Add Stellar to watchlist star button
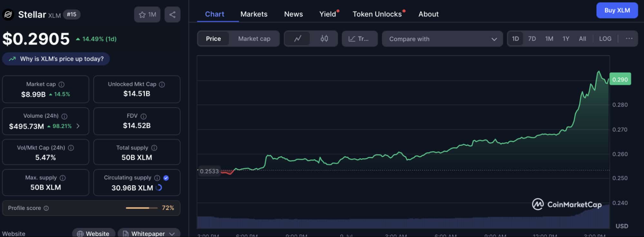 point(147,15)
